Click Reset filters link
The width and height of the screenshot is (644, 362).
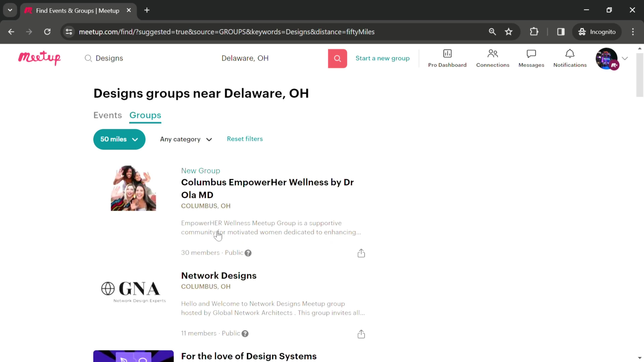245,139
